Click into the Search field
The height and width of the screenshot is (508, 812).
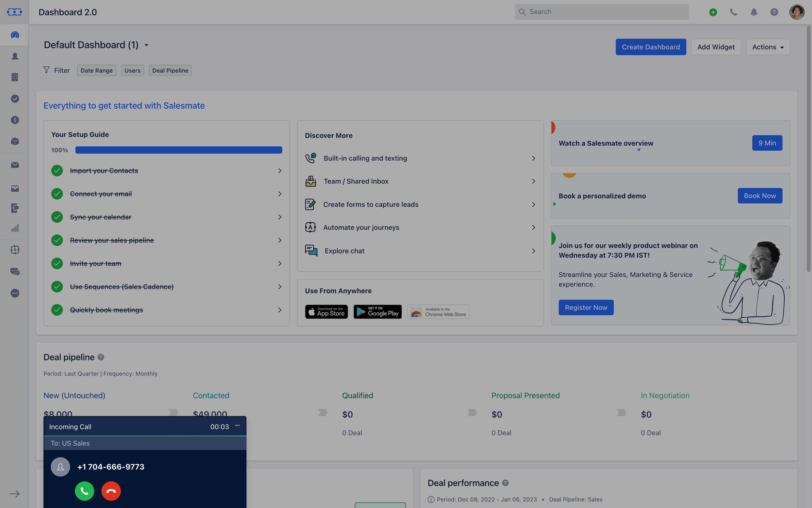(x=602, y=12)
